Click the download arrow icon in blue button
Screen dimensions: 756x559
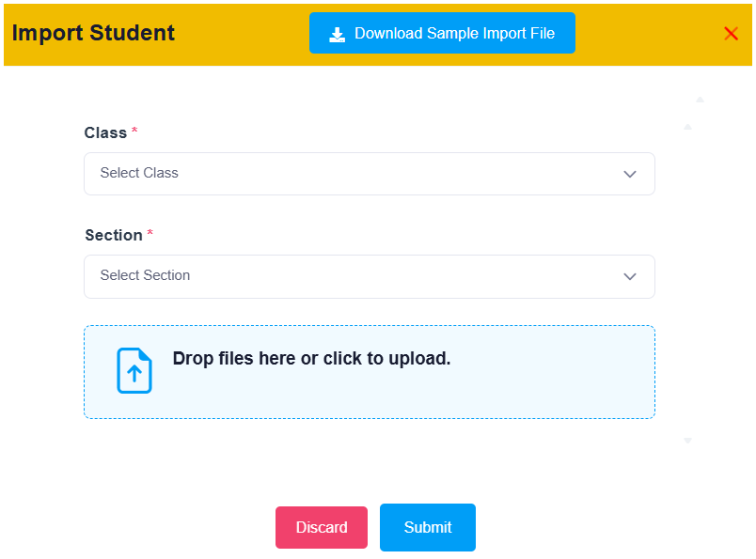pos(337,35)
